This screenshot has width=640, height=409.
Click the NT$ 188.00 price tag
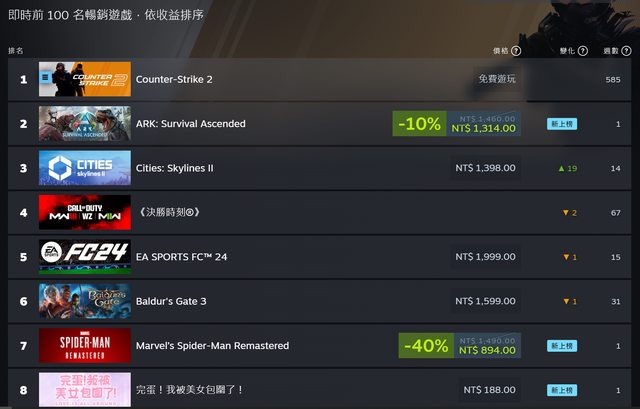(489, 390)
